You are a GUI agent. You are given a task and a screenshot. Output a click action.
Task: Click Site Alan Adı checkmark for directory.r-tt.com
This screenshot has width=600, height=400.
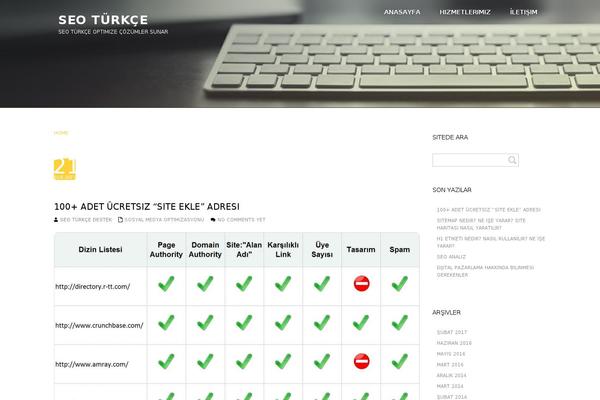[x=244, y=284]
